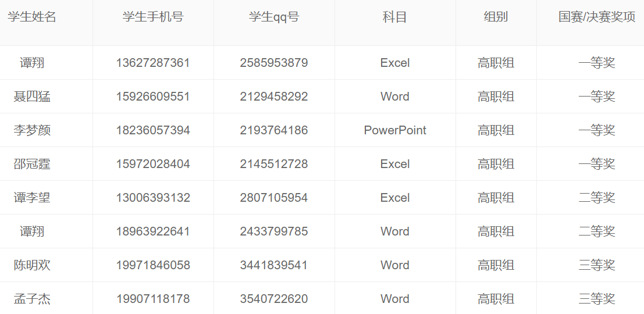Click phone number 18236057394
Image resolution: width=644 pixels, height=314 pixels.
coord(153,130)
